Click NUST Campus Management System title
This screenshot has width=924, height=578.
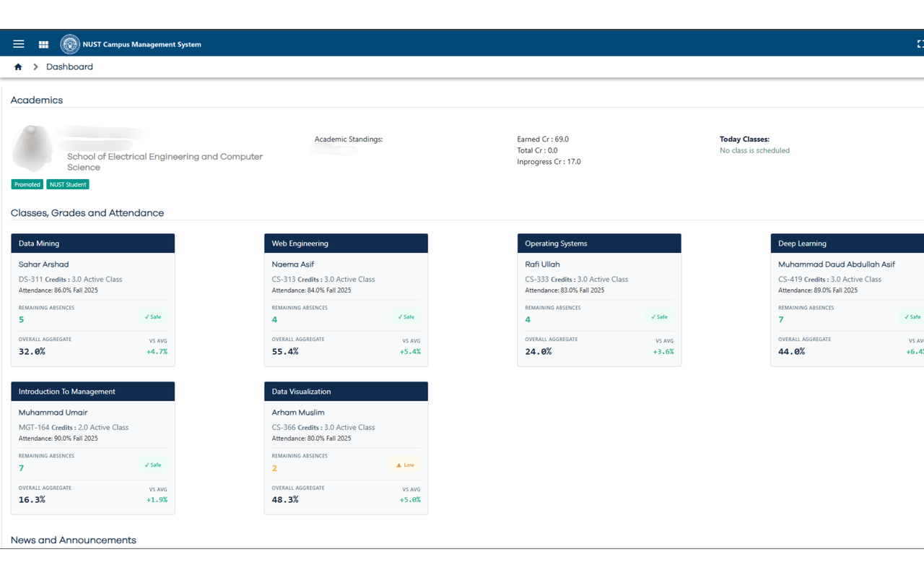pyautogui.click(x=142, y=44)
